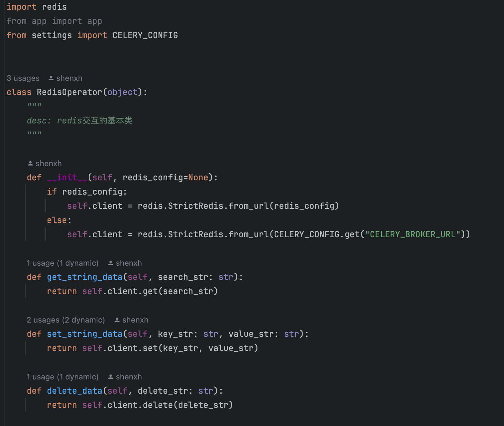Click the delete_data function name

tap(74, 391)
